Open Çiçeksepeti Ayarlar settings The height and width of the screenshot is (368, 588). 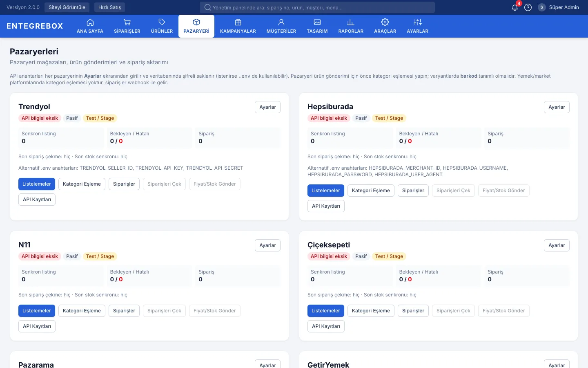(557, 245)
